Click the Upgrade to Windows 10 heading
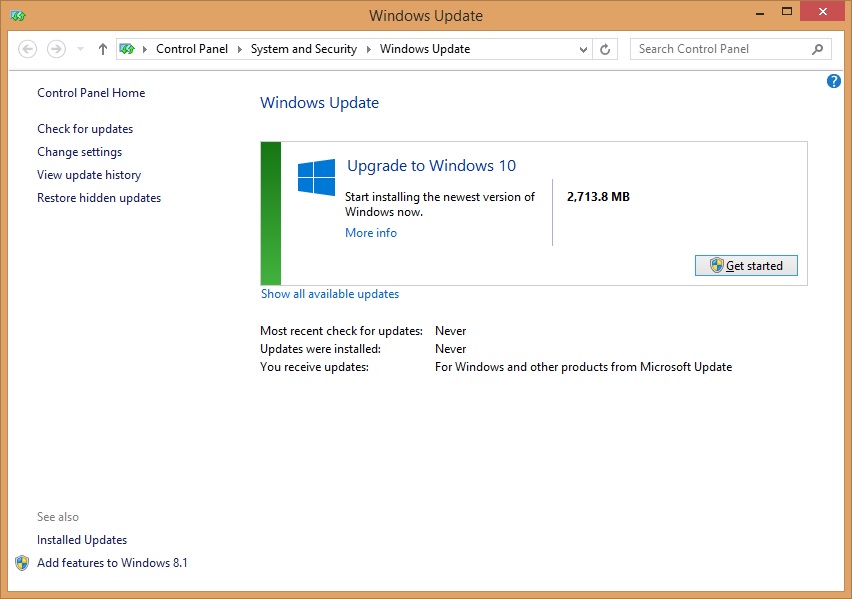 pyautogui.click(x=431, y=166)
